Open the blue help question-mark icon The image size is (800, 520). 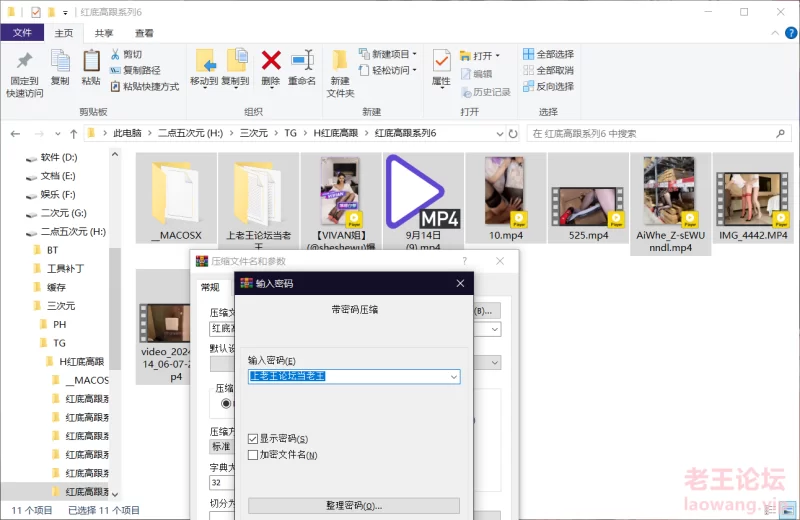(x=791, y=33)
